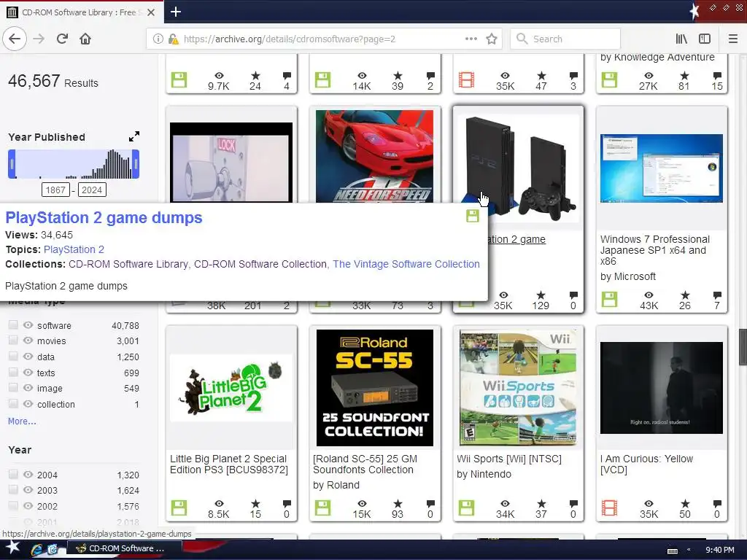Focus the browser Search box
Screen dimensions: 747x560
pyautogui.click(x=565, y=39)
